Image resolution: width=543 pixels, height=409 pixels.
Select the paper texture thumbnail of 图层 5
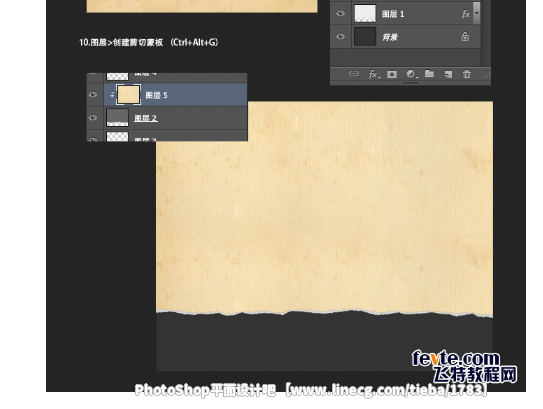[128, 95]
